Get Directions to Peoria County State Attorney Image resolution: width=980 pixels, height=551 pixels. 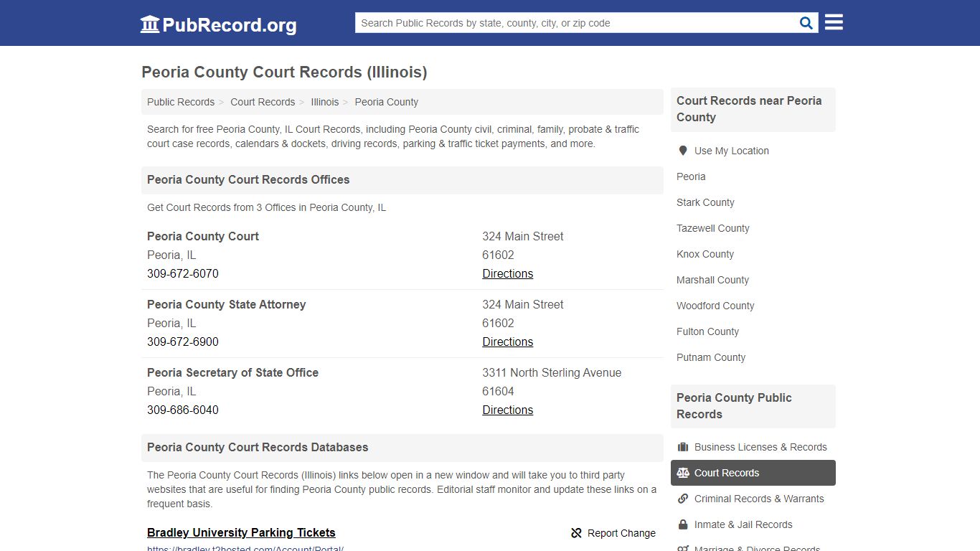click(x=507, y=342)
